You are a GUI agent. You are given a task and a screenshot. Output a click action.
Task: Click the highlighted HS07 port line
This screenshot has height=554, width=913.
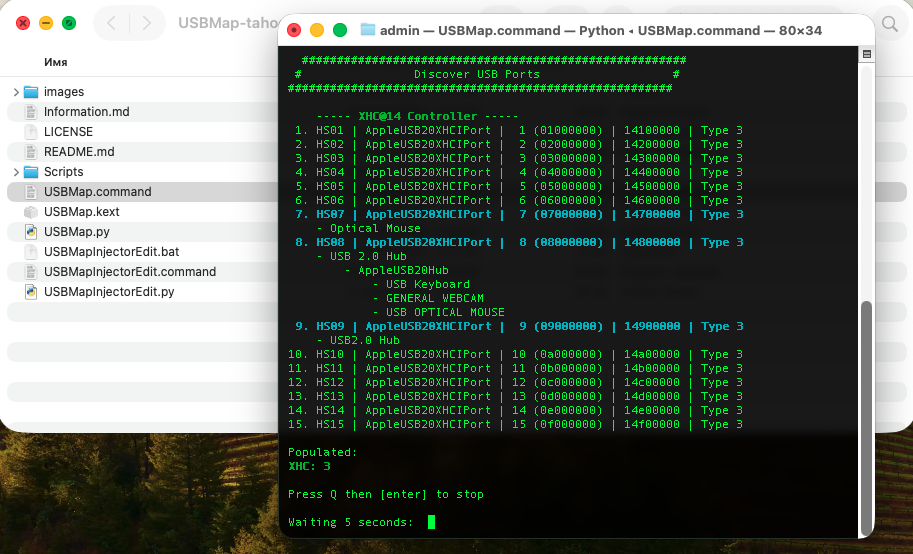pyautogui.click(x=518, y=214)
